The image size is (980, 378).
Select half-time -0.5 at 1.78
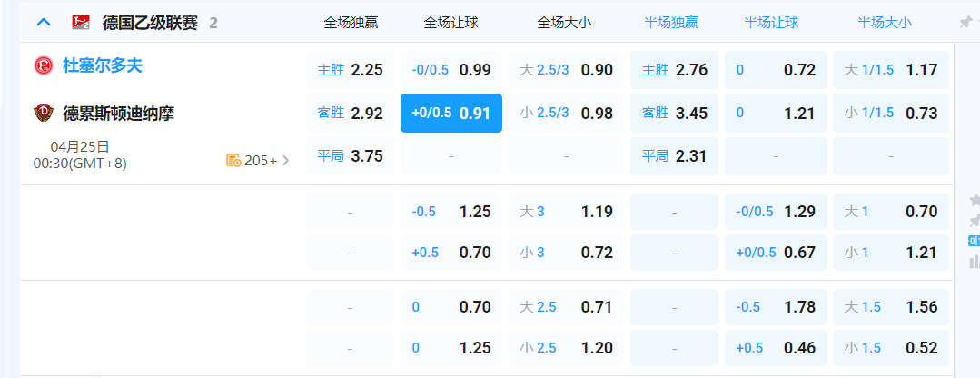[x=776, y=307]
